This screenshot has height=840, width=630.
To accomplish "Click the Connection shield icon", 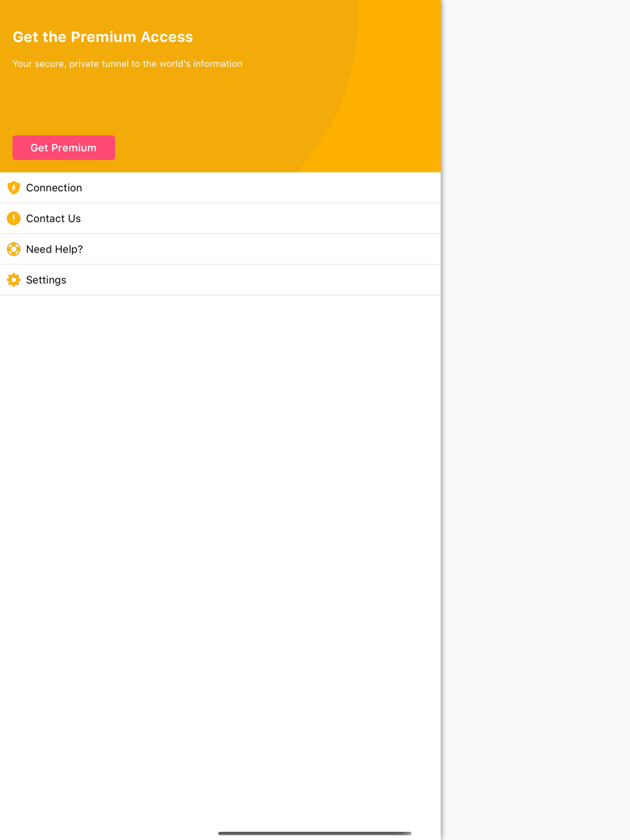I will [14, 188].
